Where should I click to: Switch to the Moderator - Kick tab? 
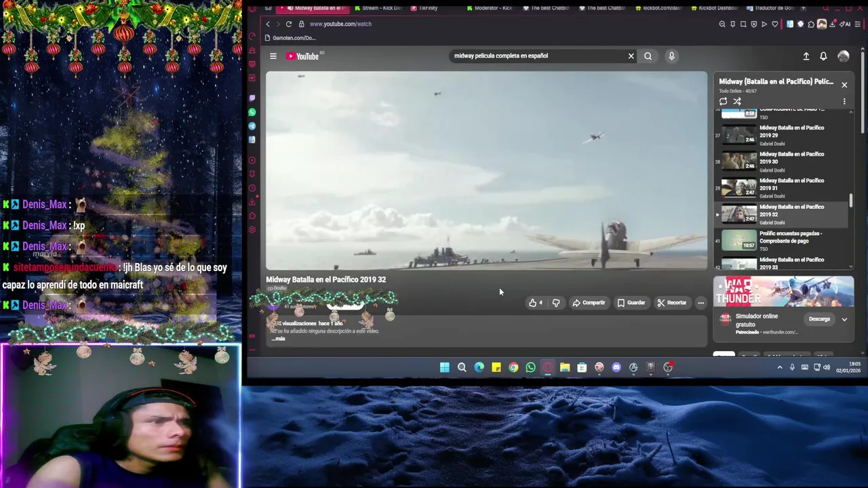[488, 8]
